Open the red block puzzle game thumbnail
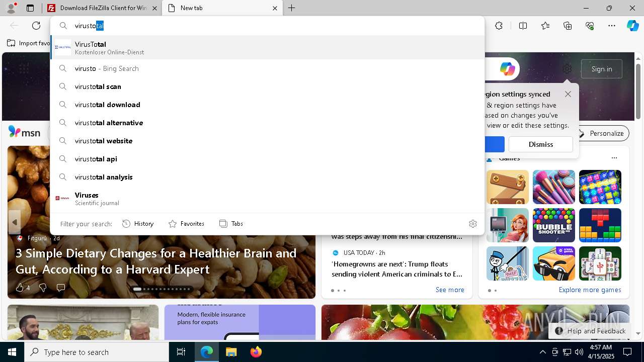 tap(600, 225)
